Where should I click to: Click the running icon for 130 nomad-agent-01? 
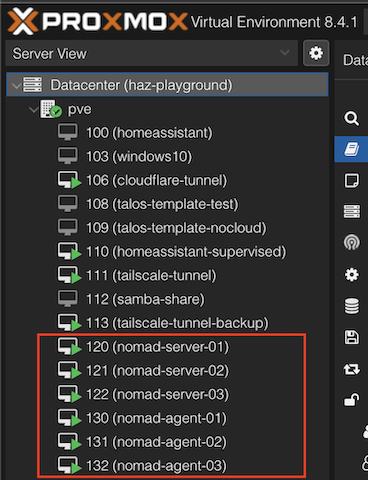(x=69, y=418)
